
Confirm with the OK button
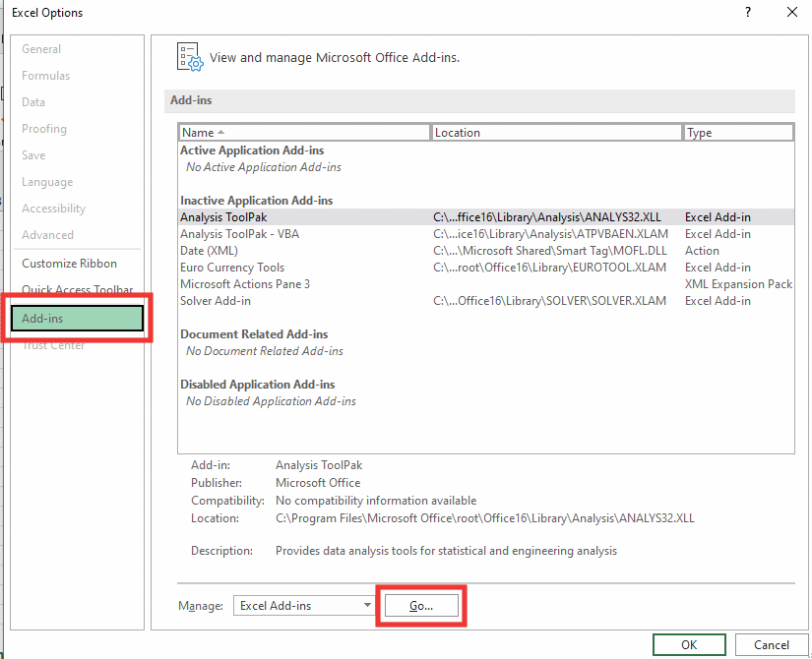689,645
